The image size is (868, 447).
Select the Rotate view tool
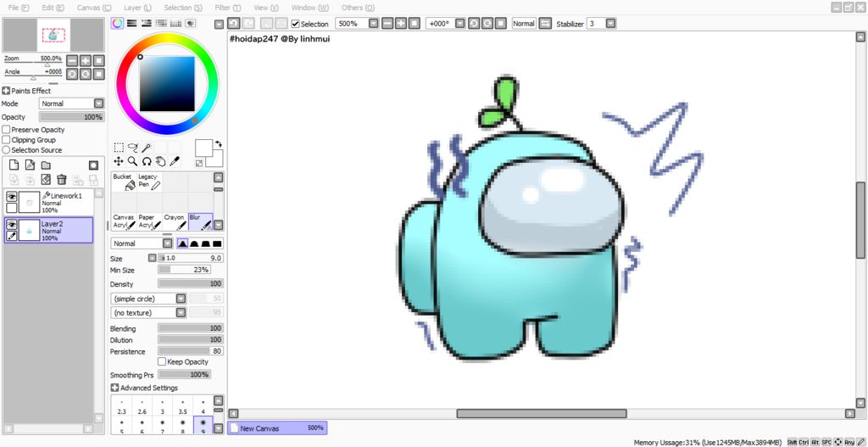point(147,161)
